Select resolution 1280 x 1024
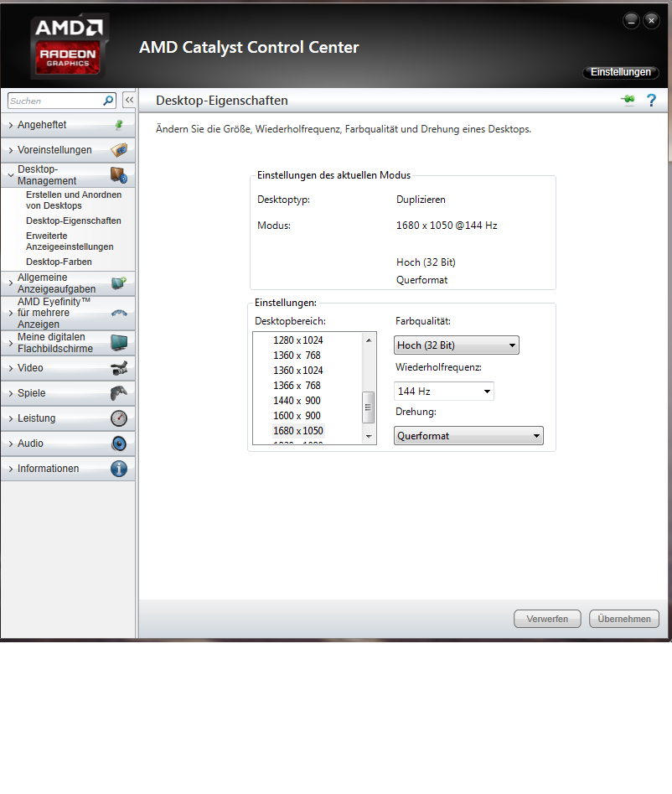 coord(298,340)
